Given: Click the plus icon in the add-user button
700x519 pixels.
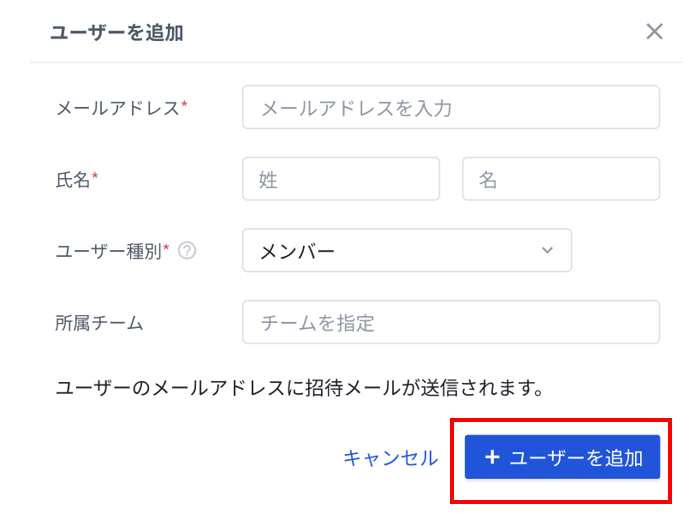Looking at the screenshot, I should pyautogui.click(x=492, y=457).
